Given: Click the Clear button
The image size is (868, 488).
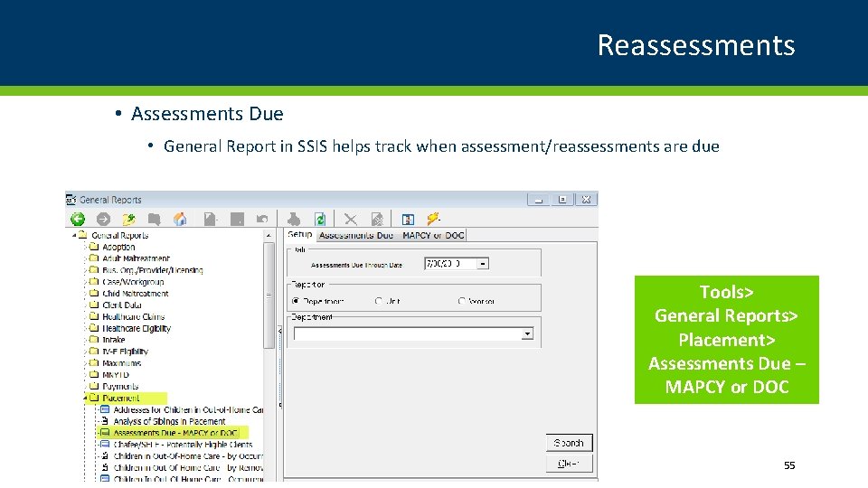Looking at the screenshot, I should (x=569, y=463).
